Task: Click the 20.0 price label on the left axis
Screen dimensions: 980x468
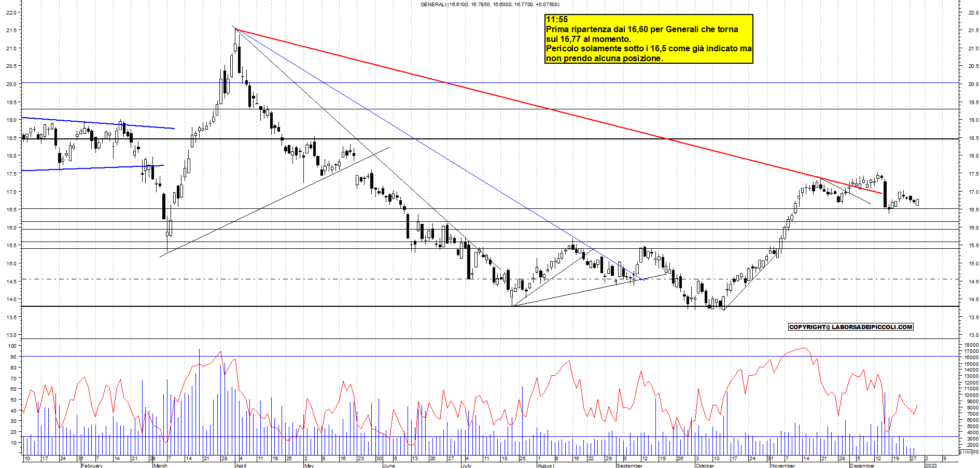Action: tap(10, 84)
